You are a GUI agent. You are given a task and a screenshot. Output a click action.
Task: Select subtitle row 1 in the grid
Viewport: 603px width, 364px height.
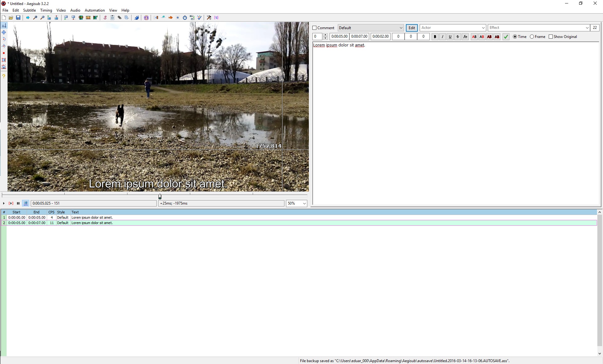[299, 217]
